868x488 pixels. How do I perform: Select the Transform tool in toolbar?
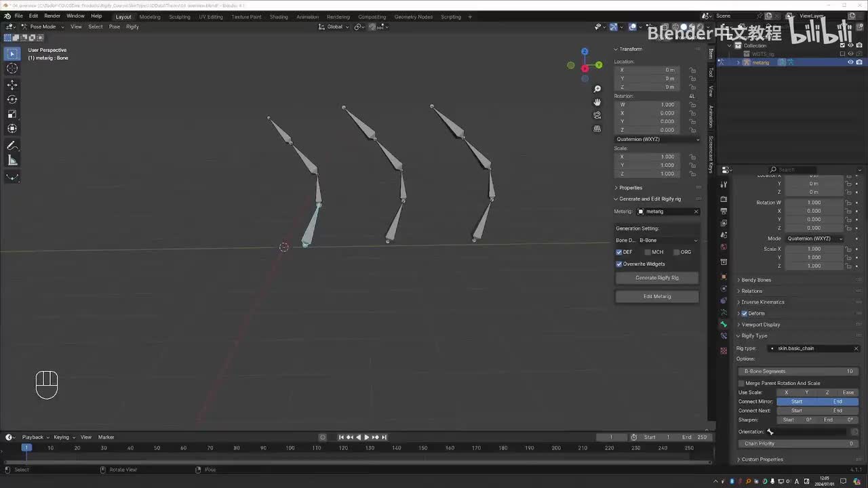[12, 128]
